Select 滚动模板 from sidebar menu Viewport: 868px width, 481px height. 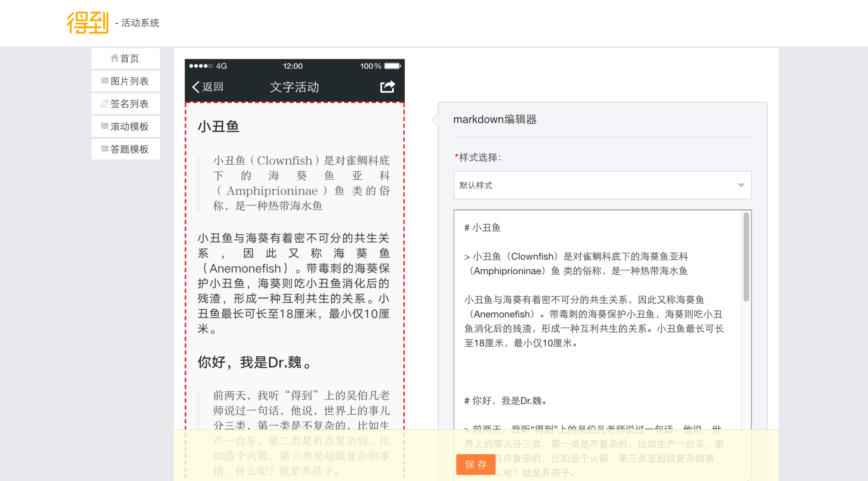[x=129, y=126]
